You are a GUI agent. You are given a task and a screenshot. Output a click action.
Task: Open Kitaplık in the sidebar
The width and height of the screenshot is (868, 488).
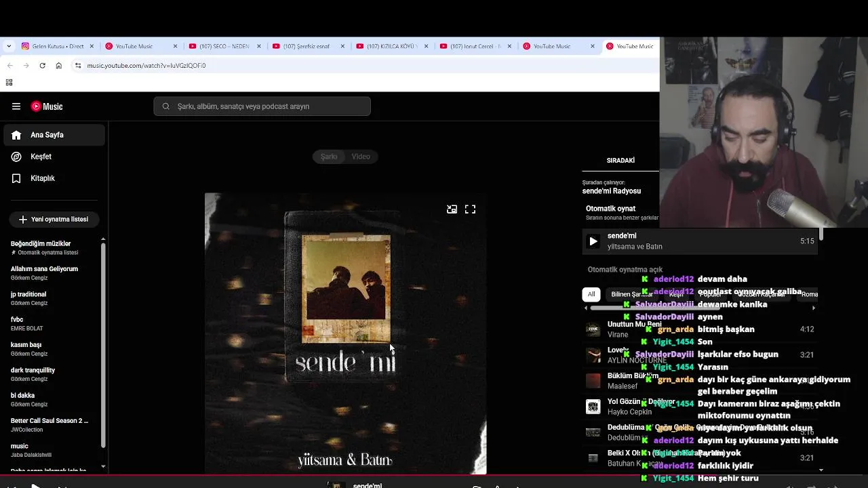pyautogui.click(x=54, y=178)
